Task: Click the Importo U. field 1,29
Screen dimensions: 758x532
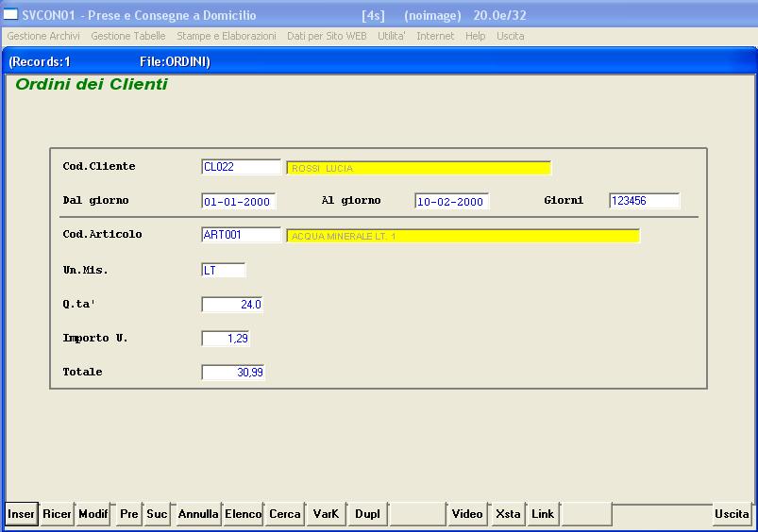Action: point(226,339)
